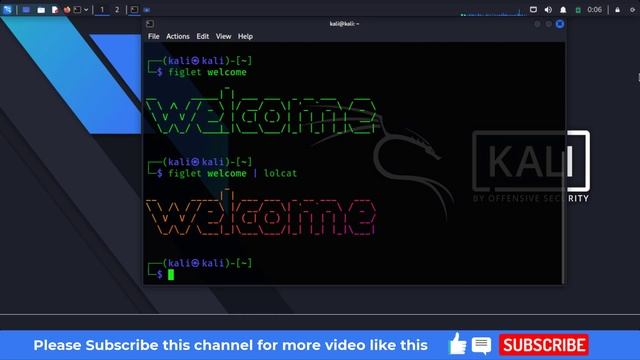Select the second open-window taskbar button

point(147,9)
